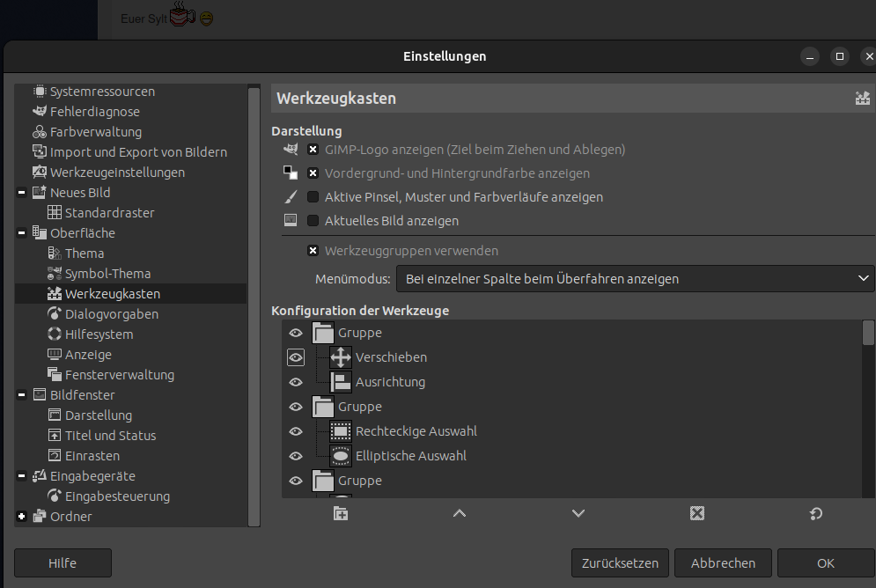876x588 pixels.
Task: Click the Zurücksetzen button
Action: (620, 563)
